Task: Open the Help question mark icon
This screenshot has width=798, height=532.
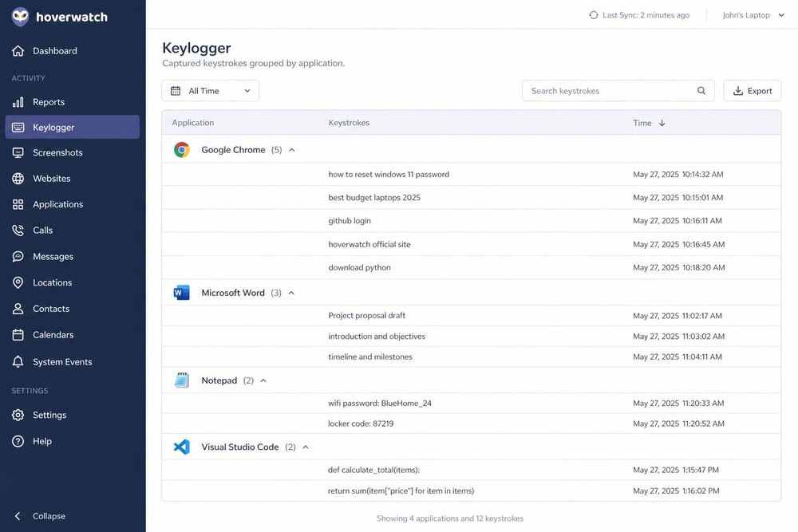Action: [x=18, y=441]
